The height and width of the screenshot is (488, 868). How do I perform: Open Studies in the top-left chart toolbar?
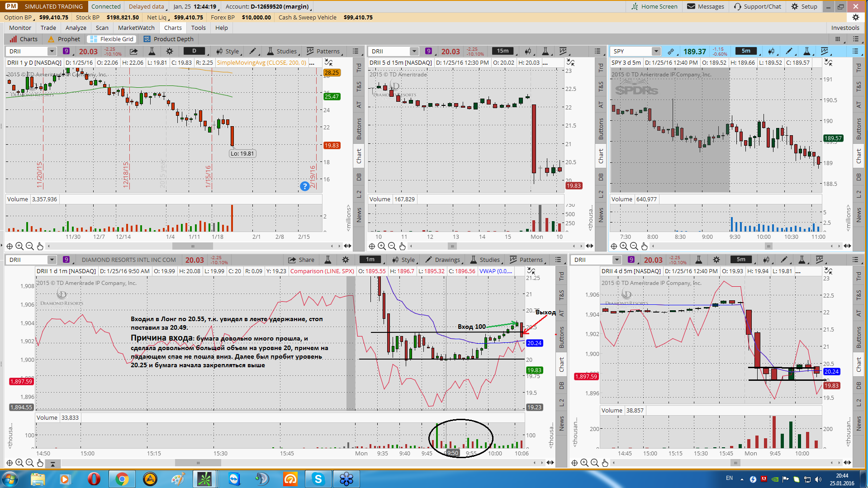282,51
